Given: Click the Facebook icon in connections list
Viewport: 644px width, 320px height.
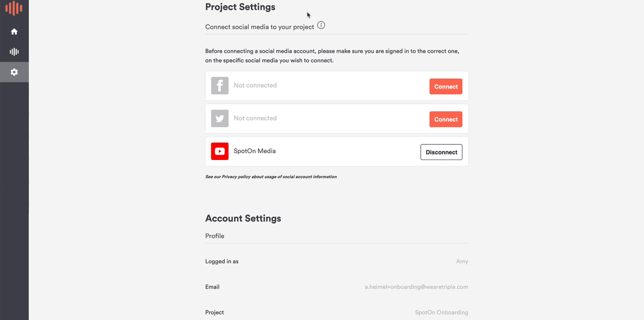Looking at the screenshot, I should [220, 85].
